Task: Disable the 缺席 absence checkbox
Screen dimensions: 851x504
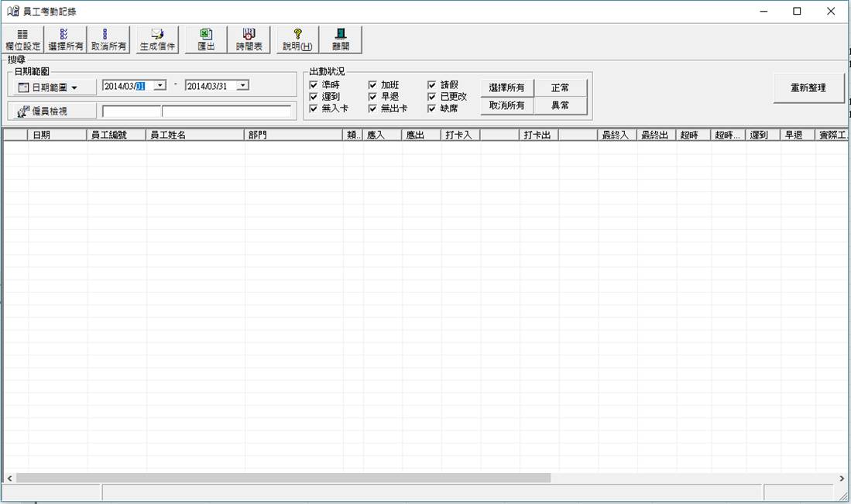Action: pyautogui.click(x=432, y=108)
